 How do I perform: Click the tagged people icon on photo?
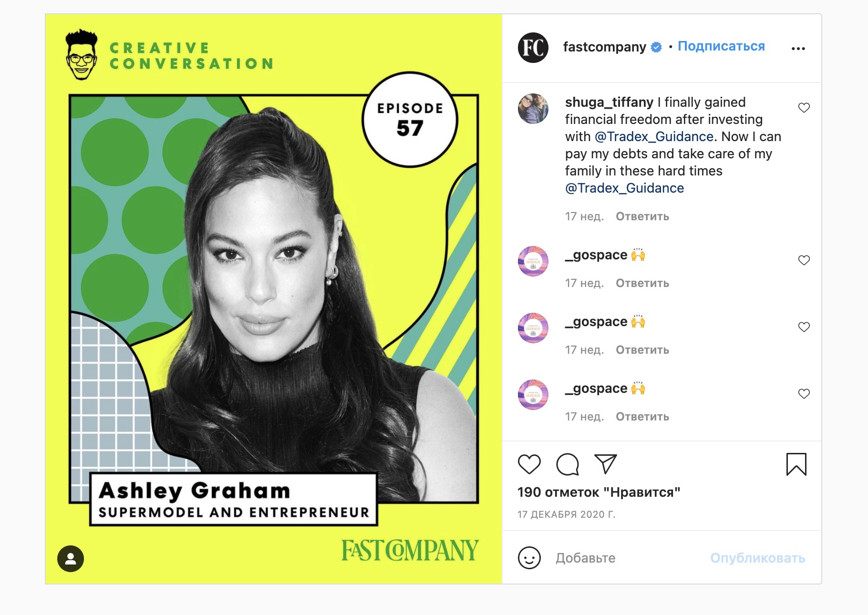click(x=71, y=559)
